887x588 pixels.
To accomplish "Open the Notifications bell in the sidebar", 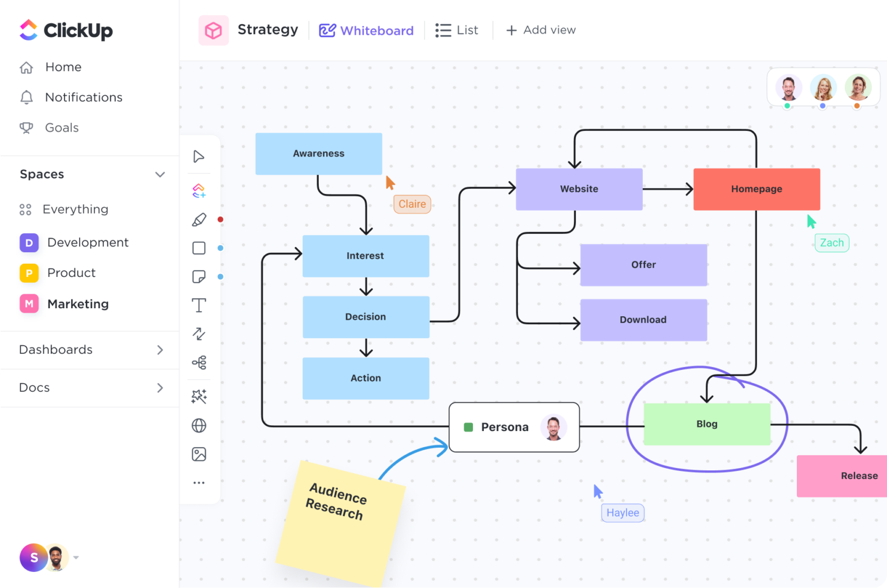I will pos(84,97).
